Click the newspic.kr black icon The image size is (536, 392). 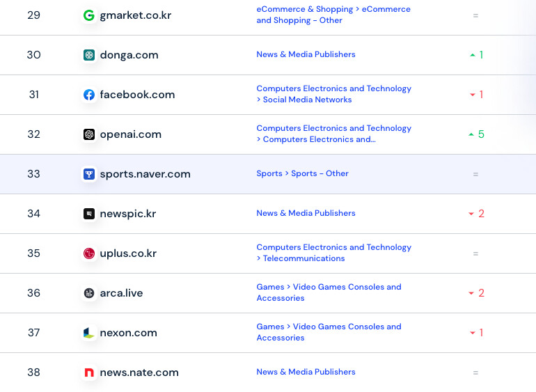coord(89,214)
